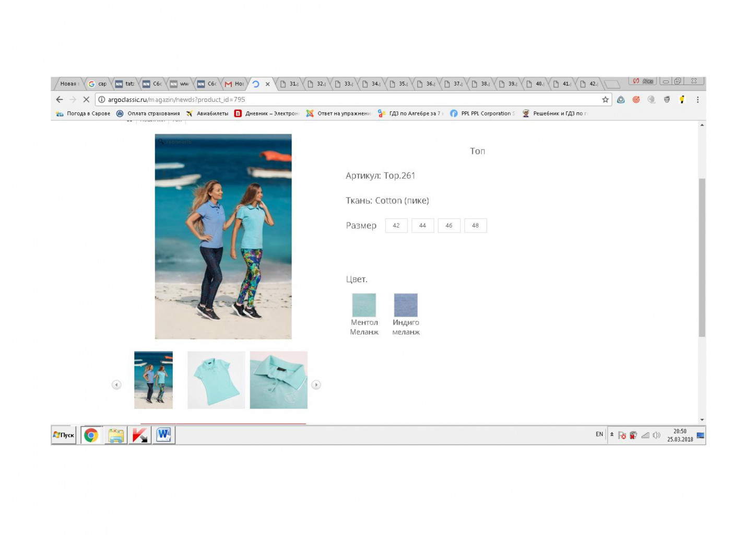Screen dimensions: 756x535
Task: Click the Пуск start button
Action: (64, 435)
